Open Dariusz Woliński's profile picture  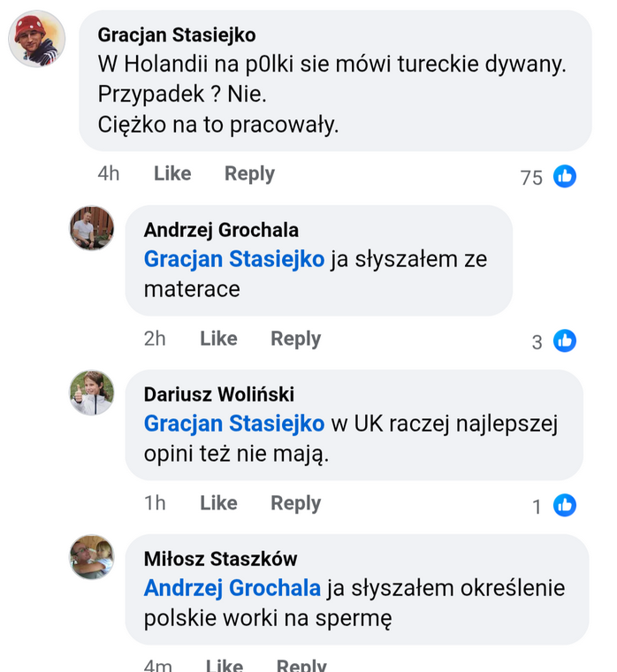pos(92,393)
